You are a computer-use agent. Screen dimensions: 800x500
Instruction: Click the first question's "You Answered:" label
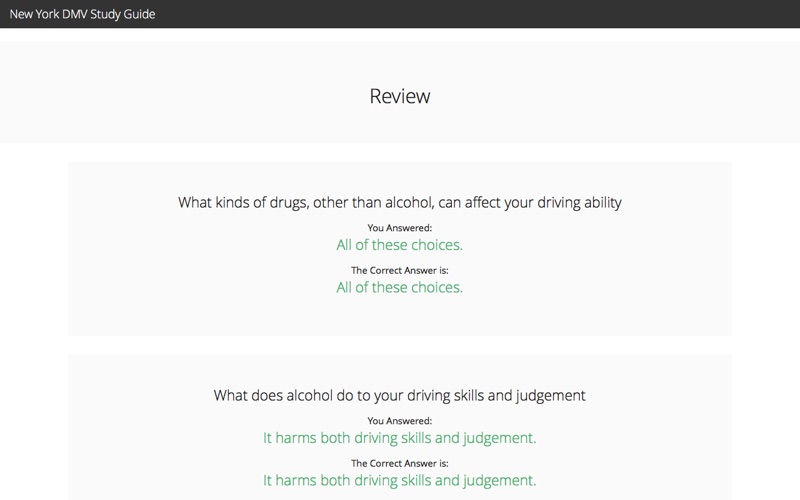tap(400, 228)
